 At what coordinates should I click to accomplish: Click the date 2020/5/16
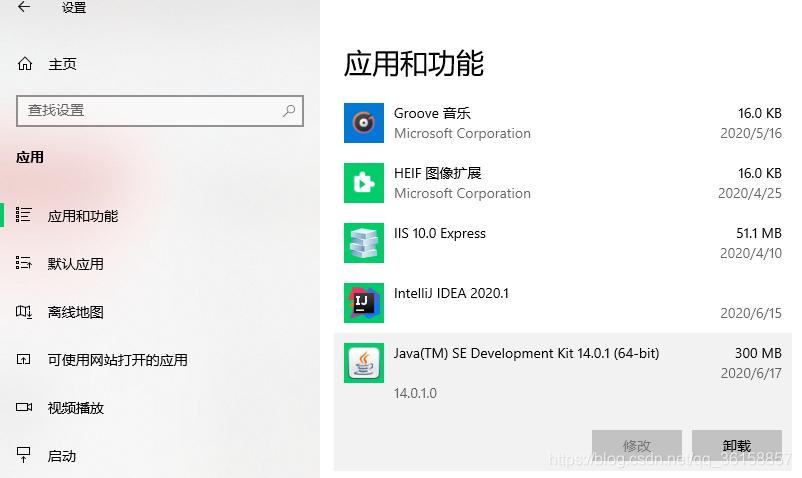click(x=751, y=133)
